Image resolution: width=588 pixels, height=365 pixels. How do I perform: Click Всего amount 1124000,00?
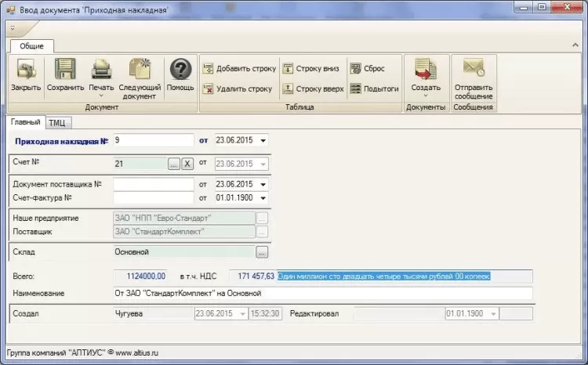pos(140,276)
